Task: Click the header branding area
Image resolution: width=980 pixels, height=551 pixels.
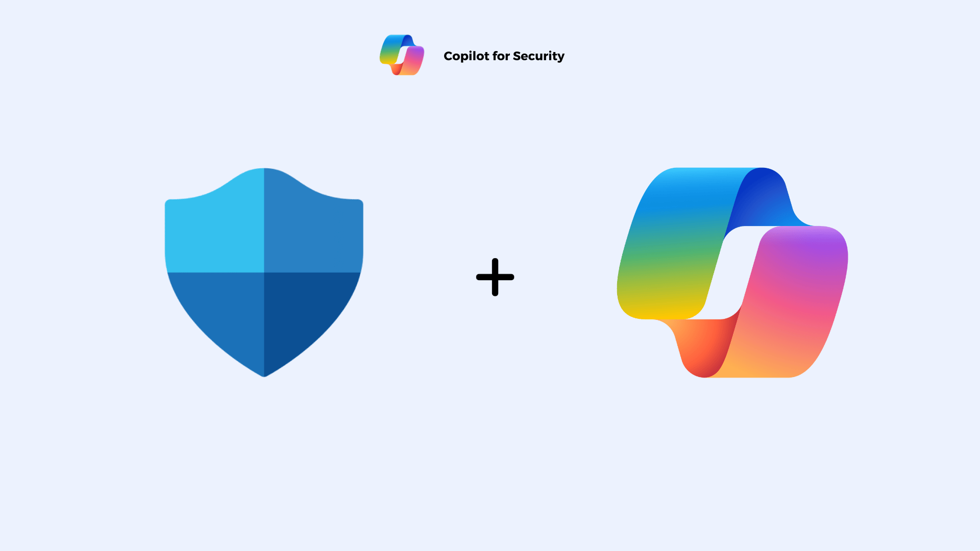Action: click(x=471, y=56)
